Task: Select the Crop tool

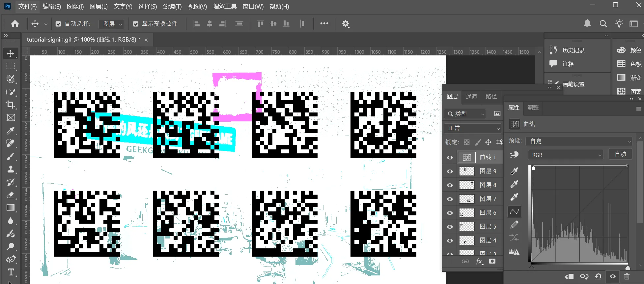Action: [x=11, y=105]
